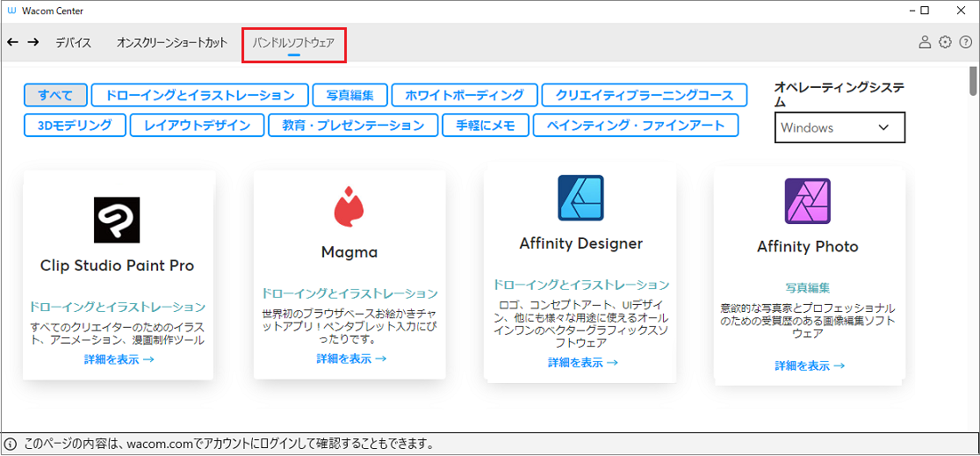Switch to the デバイス tab
The height and width of the screenshot is (456, 980).
[73, 43]
